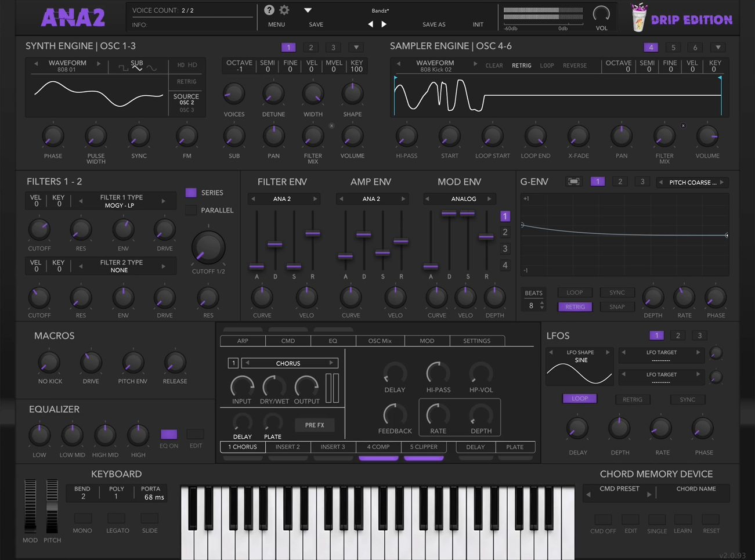The width and height of the screenshot is (755, 560).
Task: Click the G-ENV BEATS stepper arrows
Action: 542,305
